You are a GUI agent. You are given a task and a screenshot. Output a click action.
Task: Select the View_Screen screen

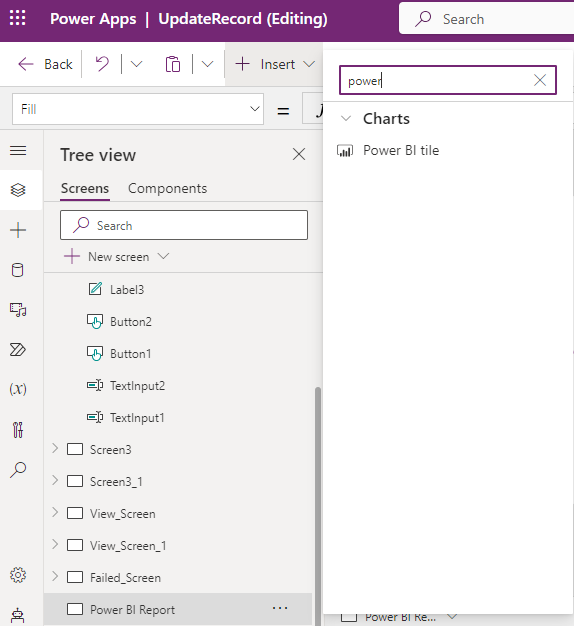click(123, 513)
